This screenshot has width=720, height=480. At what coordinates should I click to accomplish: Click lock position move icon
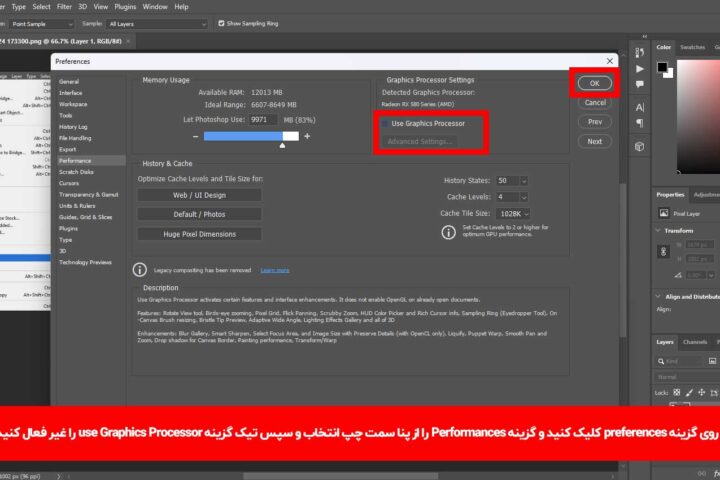701,392
